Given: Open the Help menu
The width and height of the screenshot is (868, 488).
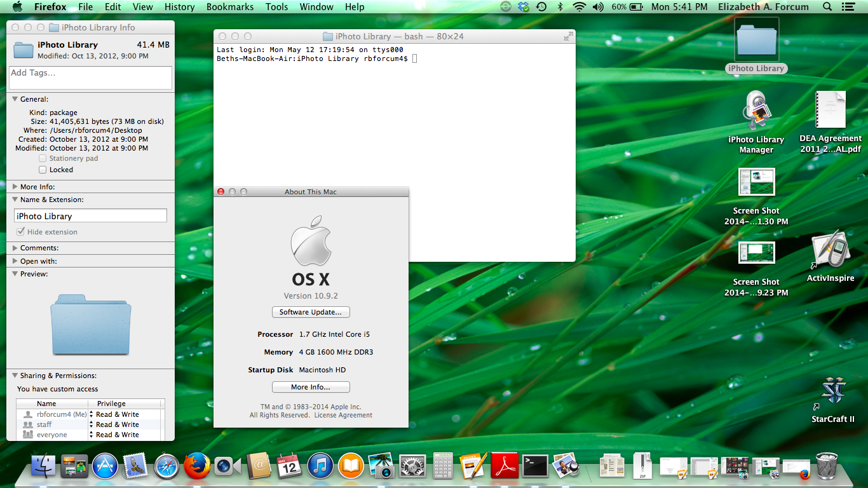Looking at the screenshot, I should pos(355,7).
